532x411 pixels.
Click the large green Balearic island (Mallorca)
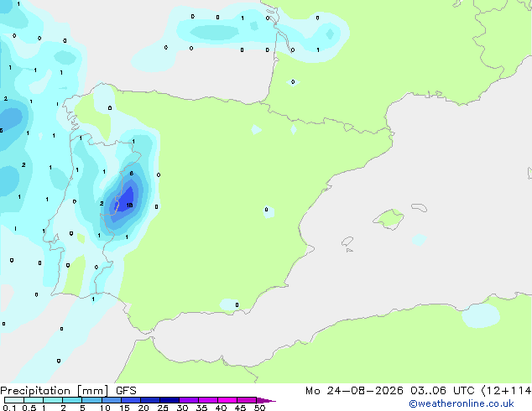[x=389, y=219]
